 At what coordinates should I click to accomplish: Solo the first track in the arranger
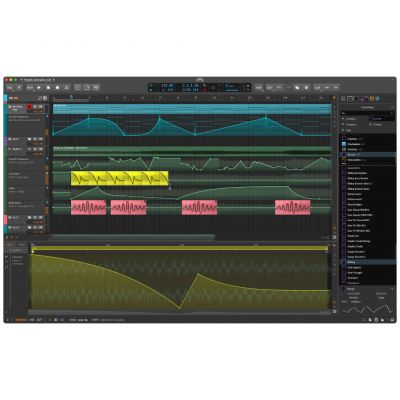pyautogui.click(x=35, y=107)
